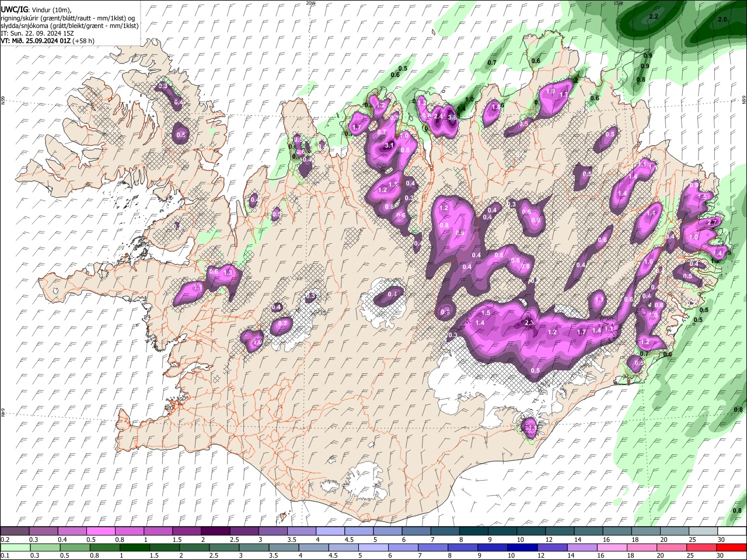Click the '2.2' rain value over the northern sea
The width and height of the screenshot is (747, 560).
[x=654, y=17]
